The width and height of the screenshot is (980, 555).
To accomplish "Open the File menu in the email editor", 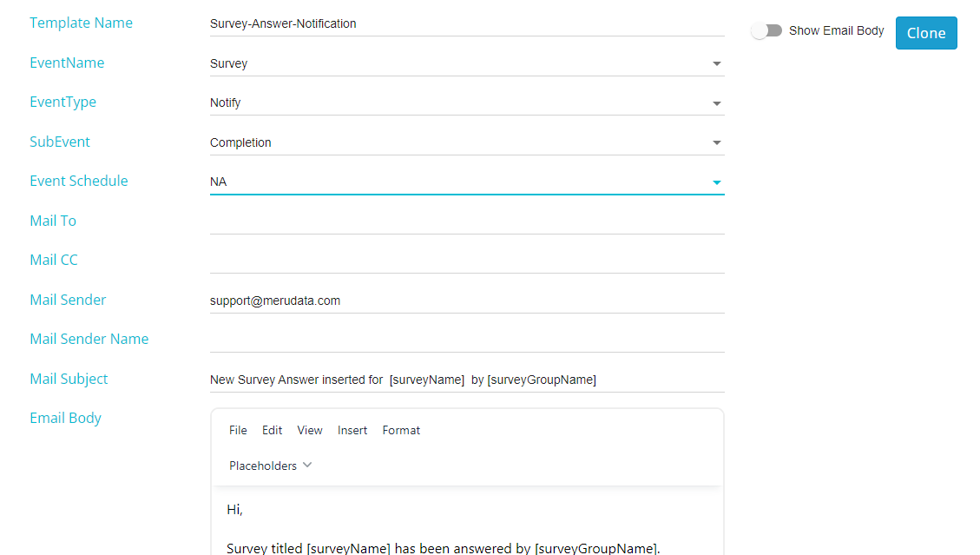I will [x=238, y=431].
